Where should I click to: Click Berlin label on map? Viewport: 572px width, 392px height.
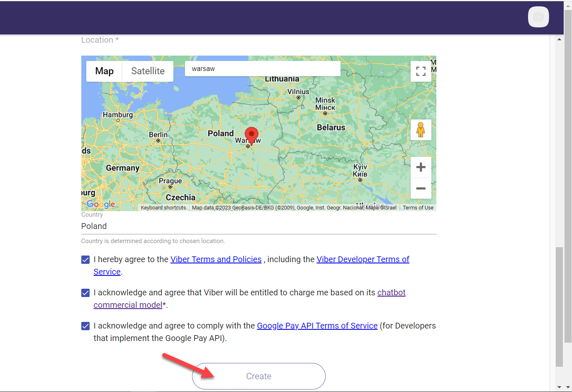pos(158,135)
